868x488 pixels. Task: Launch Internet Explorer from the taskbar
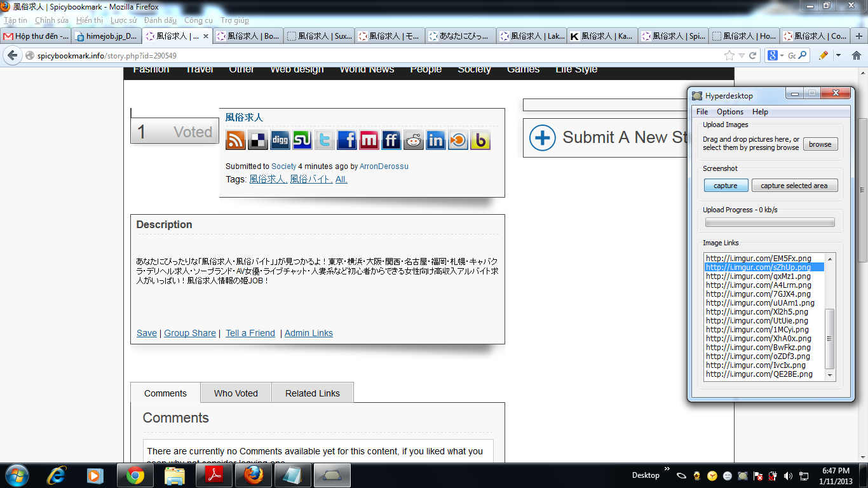58,475
